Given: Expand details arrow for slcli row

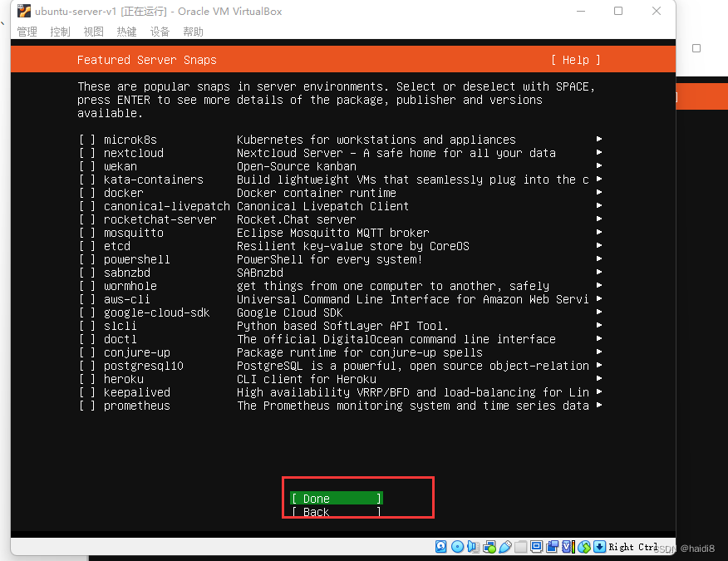Looking at the screenshot, I should click(599, 325).
